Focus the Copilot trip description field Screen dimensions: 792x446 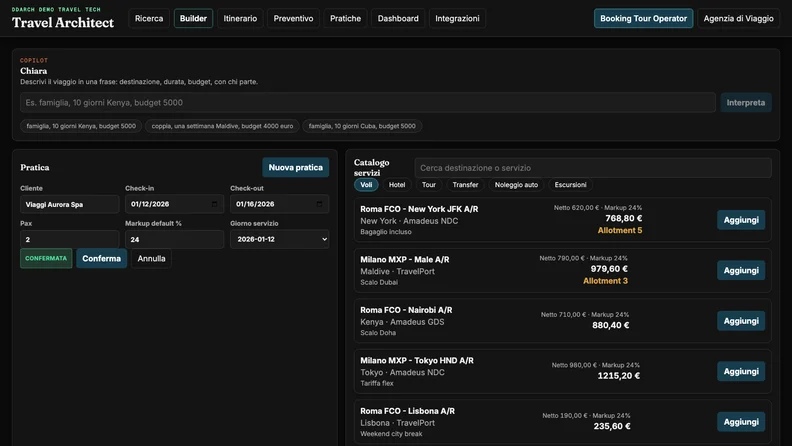[368, 103]
